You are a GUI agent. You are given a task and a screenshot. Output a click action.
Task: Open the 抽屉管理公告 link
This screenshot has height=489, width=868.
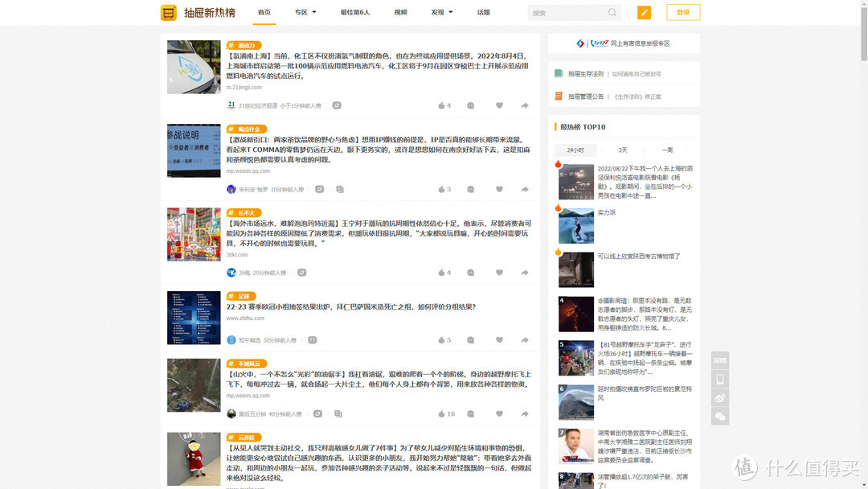click(x=586, y=97)
